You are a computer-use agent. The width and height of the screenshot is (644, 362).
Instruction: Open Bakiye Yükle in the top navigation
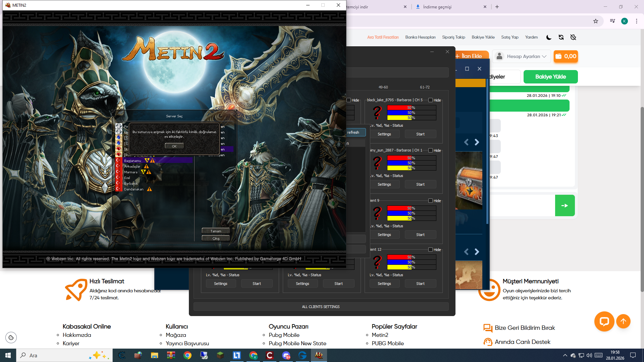click(x=483, y=37)
